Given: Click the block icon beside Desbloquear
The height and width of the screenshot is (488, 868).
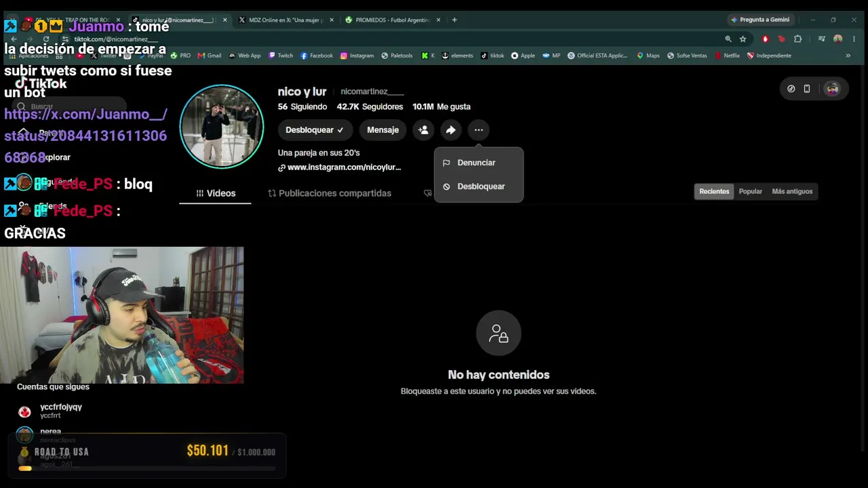Looking at the screenshot, I should [x=446, y=186].
